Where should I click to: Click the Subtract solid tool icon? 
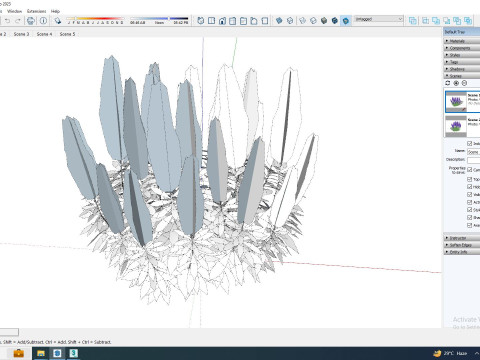click(447, 21)
